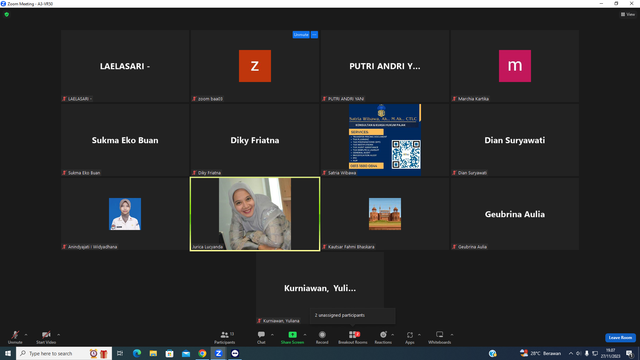Open video options arrow beside Start Video
The image size is (640, 360).
pyautogui.click(x=59, y=335)
